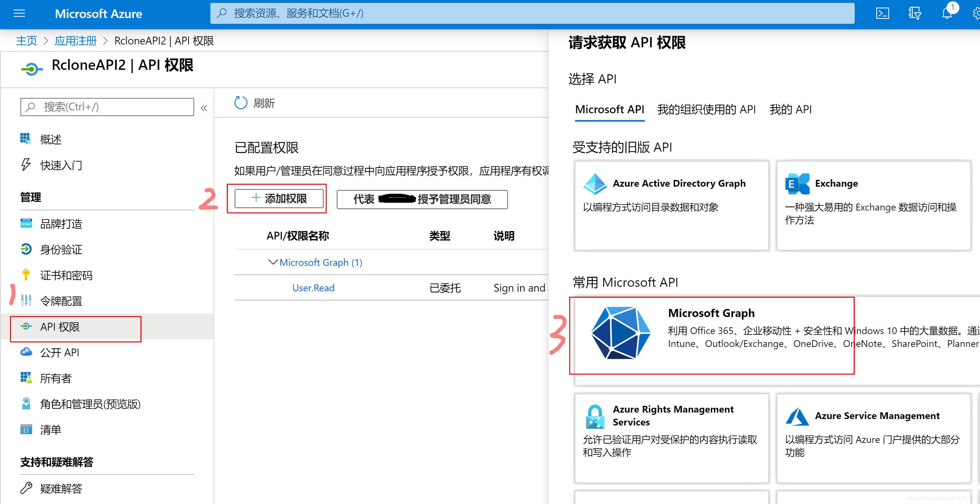Open 身份验证 in the management menu
The image size is (980, 504).
point(61,249)
